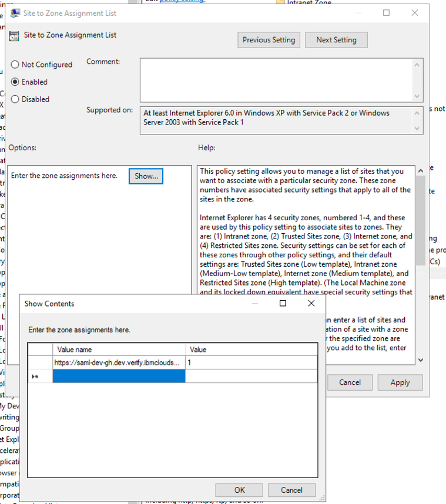
Task: Select the Disabled radio button
Action: 15,99
